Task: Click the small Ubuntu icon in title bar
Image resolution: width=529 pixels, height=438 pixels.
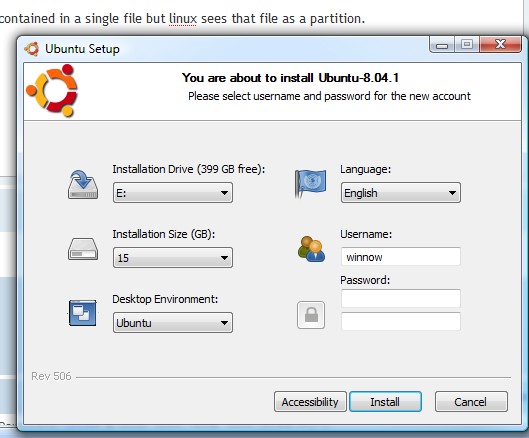Action: coord(32,49)
